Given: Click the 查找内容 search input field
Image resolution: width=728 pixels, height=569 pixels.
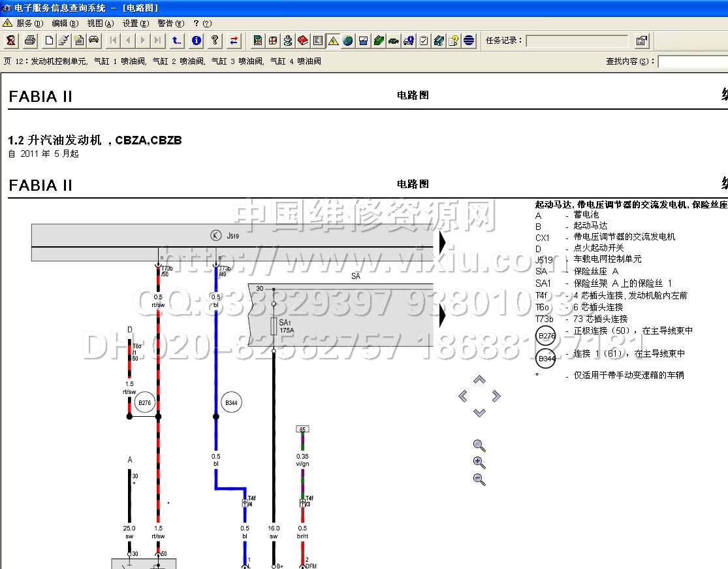Looking at the screenshot, I should [692, 61].
